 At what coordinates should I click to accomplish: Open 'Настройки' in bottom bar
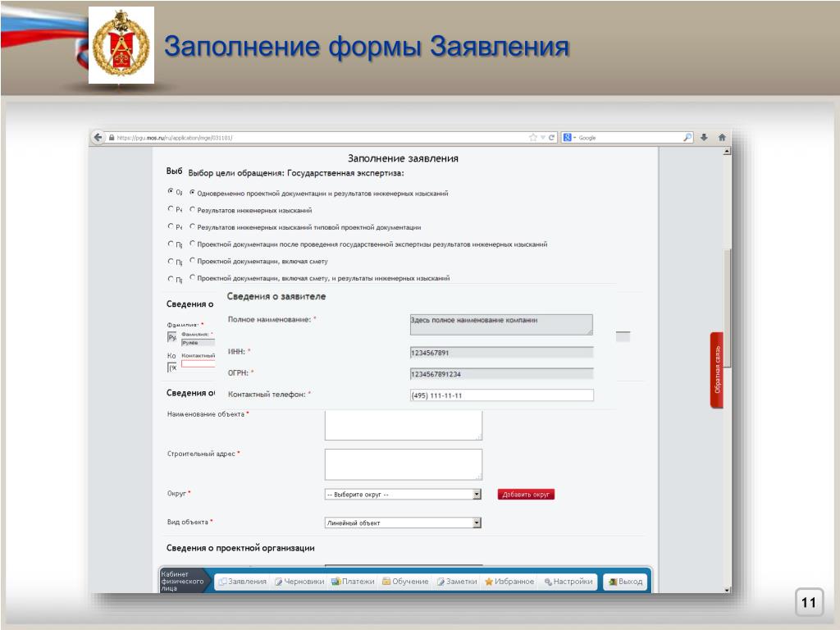click(x=568, y=582)
